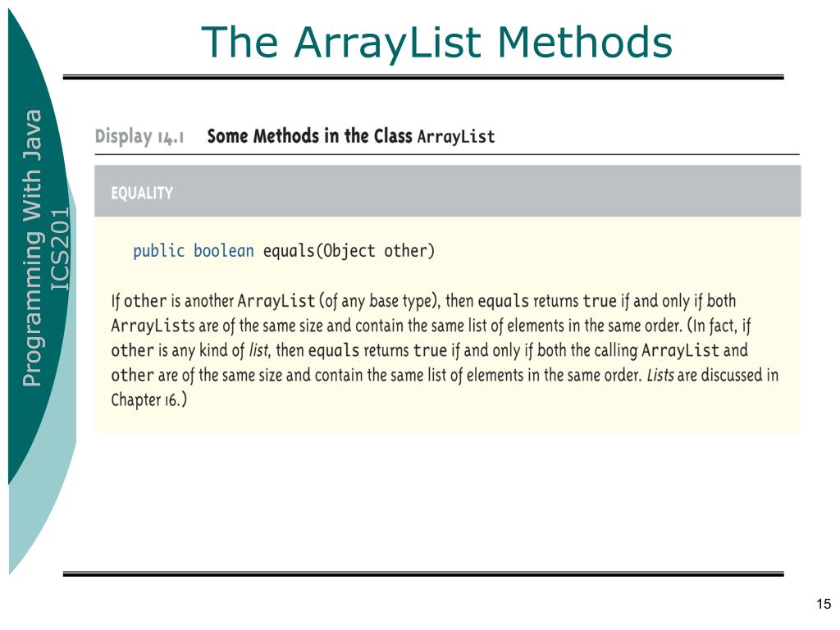
Task: Click the gray EQUALITY section header
Action: pyautogui.click(x=447, y=190)
